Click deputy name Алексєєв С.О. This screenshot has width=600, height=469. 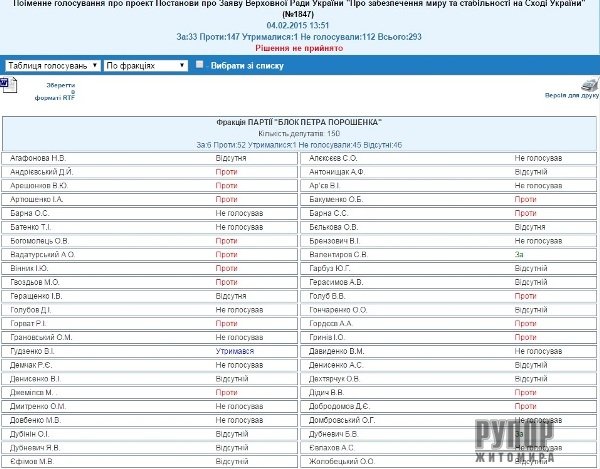coord(334,158)
